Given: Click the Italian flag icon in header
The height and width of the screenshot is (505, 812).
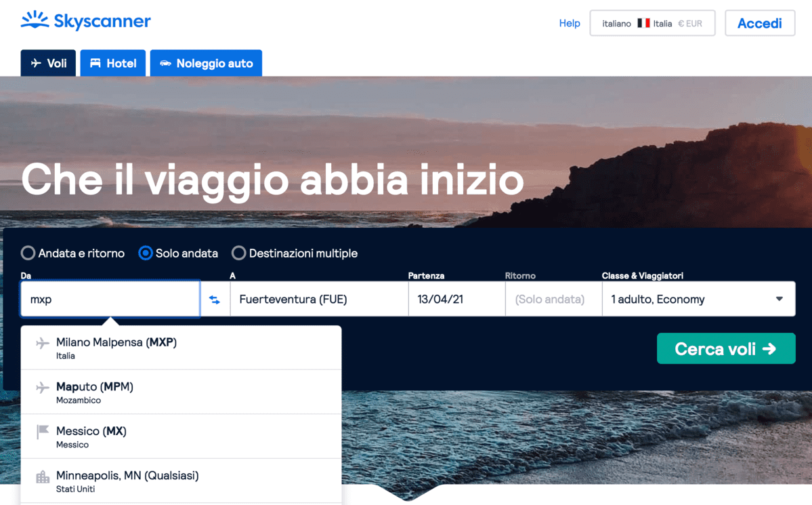Looking at the screenshot, I should 643,23.
